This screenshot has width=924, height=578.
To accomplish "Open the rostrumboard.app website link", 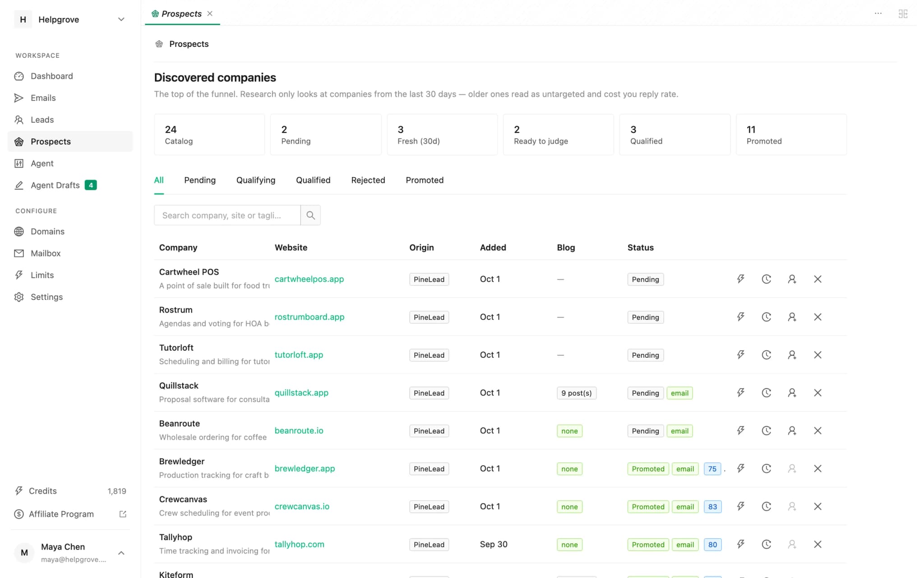I will pyautogui.click(x=310, y=317).
